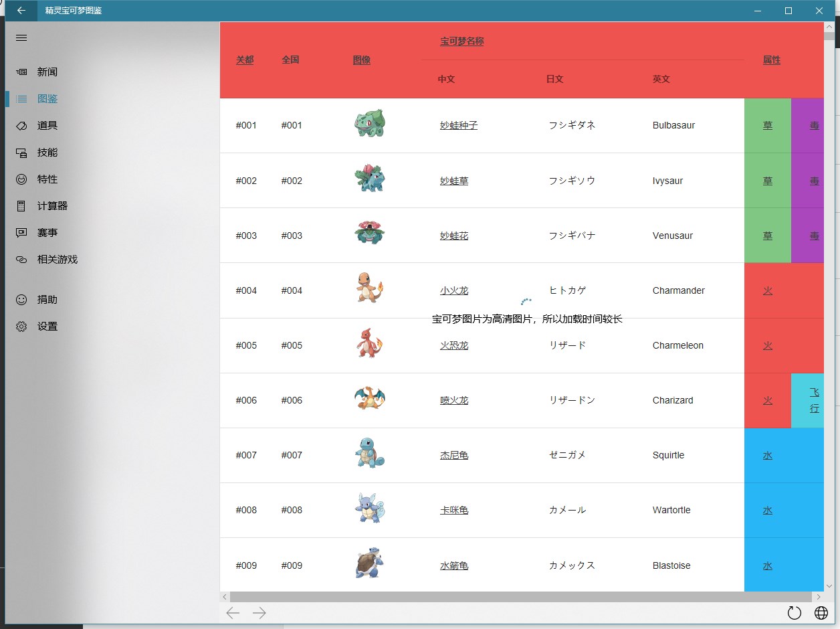
Task: Click the 捐助 smiley icon
Action: pos(21,300)
